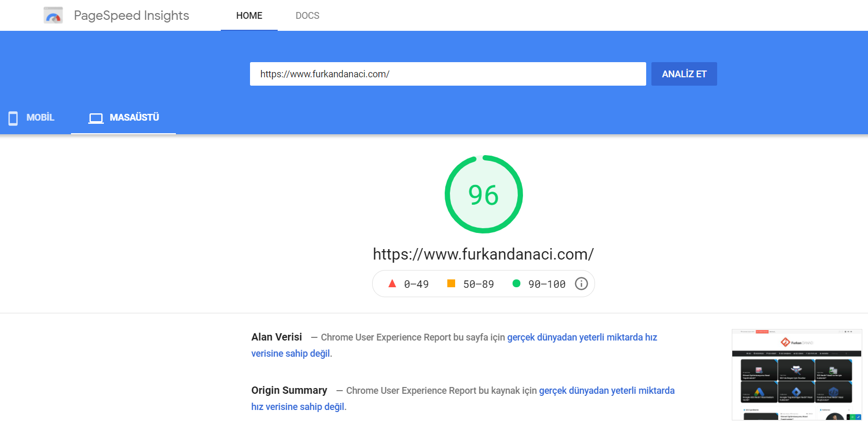Open the score info circle icon
This screenshot has height=434, width=868.
click(x=581, y=284)
